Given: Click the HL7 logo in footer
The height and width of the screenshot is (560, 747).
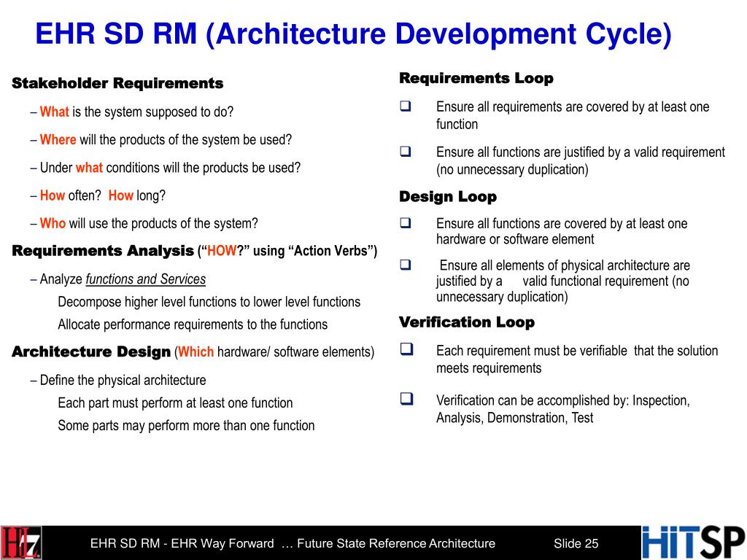Looking at the screenshot, I should pos(21,542).
